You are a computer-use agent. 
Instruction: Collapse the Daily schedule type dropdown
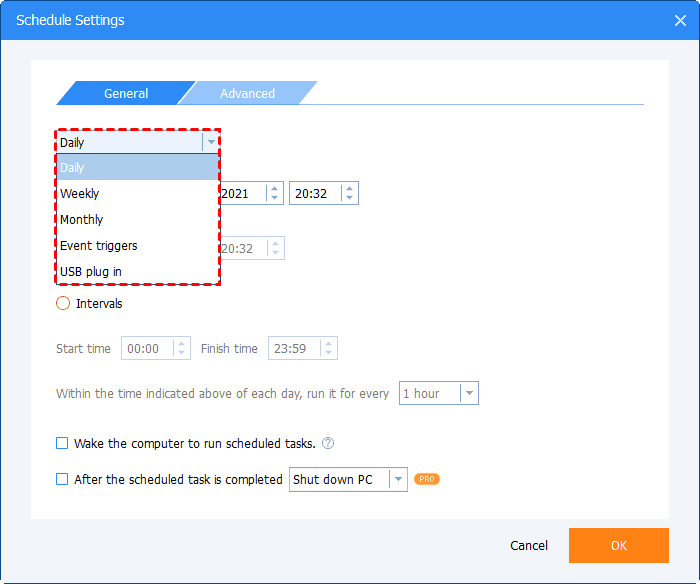(210, 142)
